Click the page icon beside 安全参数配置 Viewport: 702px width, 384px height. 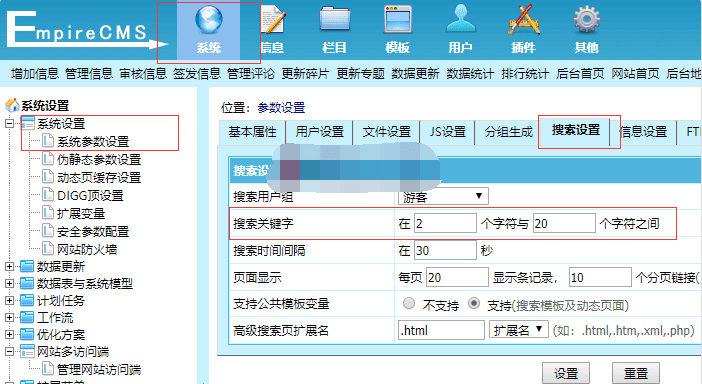[48, 230]
